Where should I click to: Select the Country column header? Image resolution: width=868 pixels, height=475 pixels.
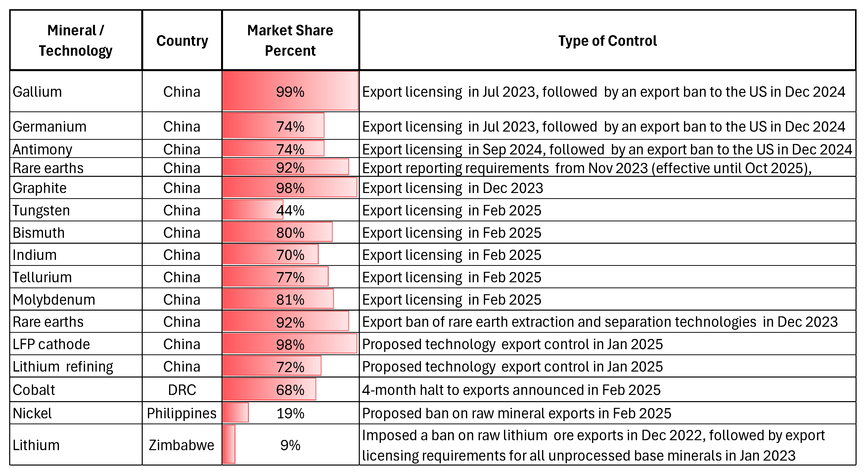(x=182, y=41)
